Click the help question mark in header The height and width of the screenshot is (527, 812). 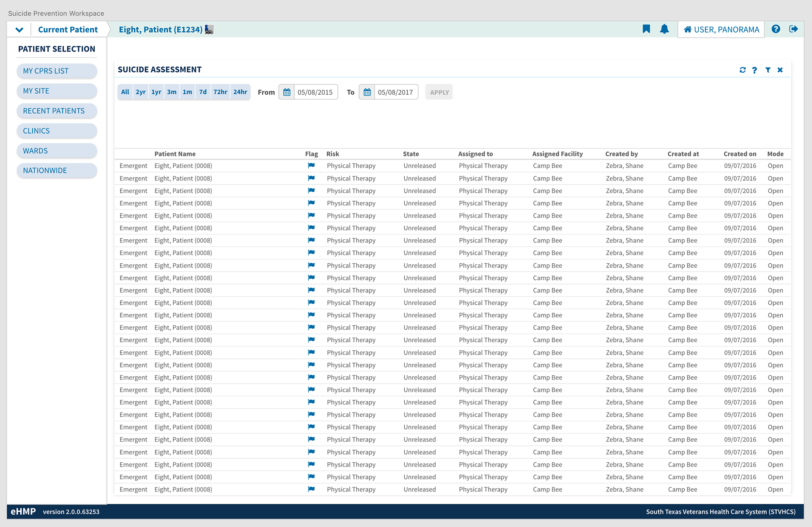coord(776,29)
